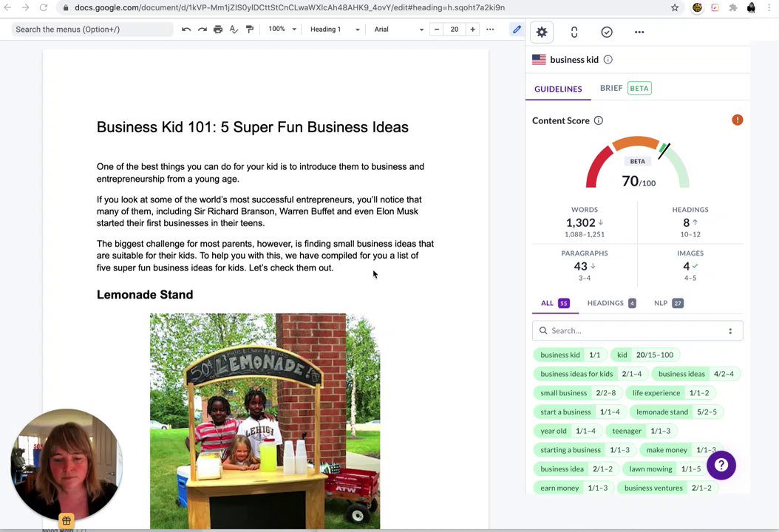The width and height of the screenshot is (779, 532).
Task: Go forward with the browser forward arrow
Action: (x=25, y=7)
